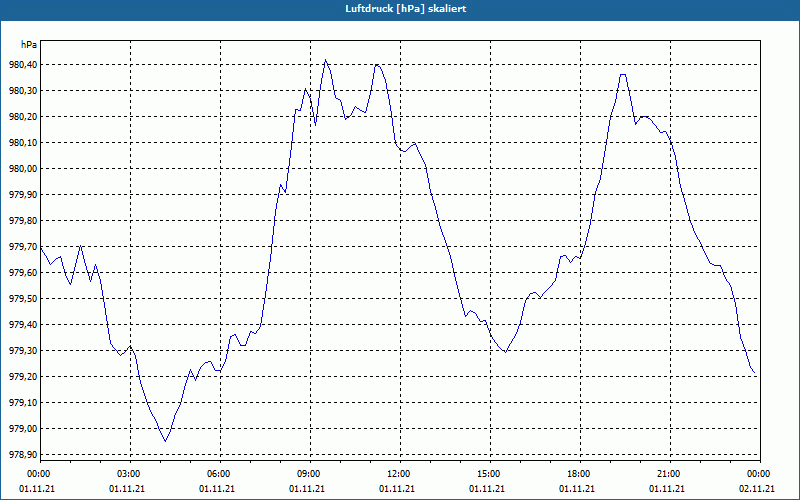Click the '01.11.21' date under 06:00
The width and height of the screenshot is (800, 500).
pyautogui.click(x=217, y=489)
